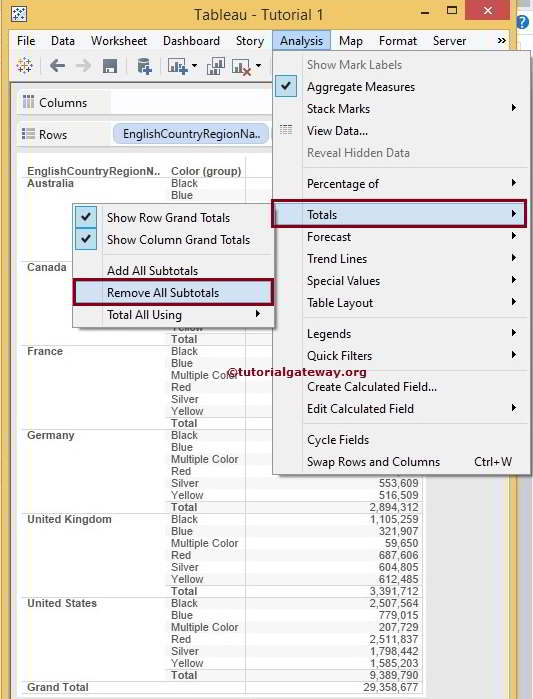Click the View Data grid icon in the menu
This screenshot has width=533, height=699.
click(x=286, y=130)
